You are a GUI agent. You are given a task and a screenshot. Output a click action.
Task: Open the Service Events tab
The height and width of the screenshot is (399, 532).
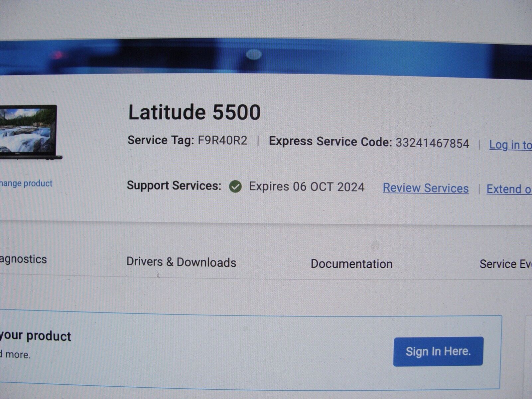(x=505, y=264)
